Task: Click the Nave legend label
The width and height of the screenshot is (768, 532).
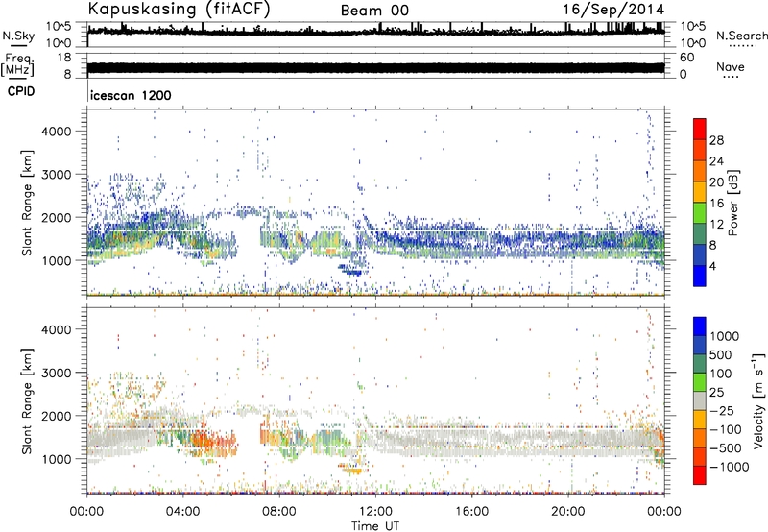Action: (x=730, y=66)
